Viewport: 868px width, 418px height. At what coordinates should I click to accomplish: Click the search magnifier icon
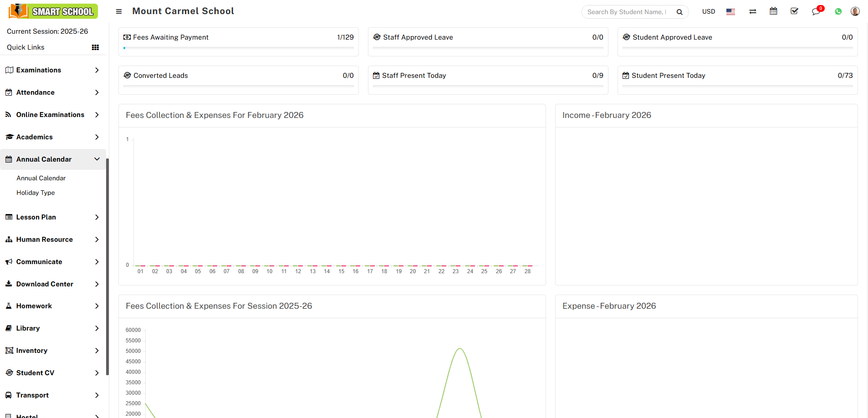point(679,12)
